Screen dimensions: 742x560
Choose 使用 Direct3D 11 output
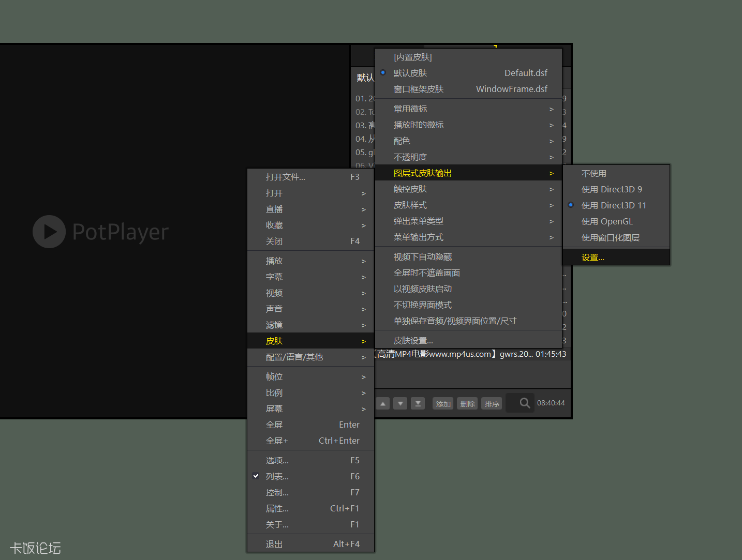tap(616, 205)
